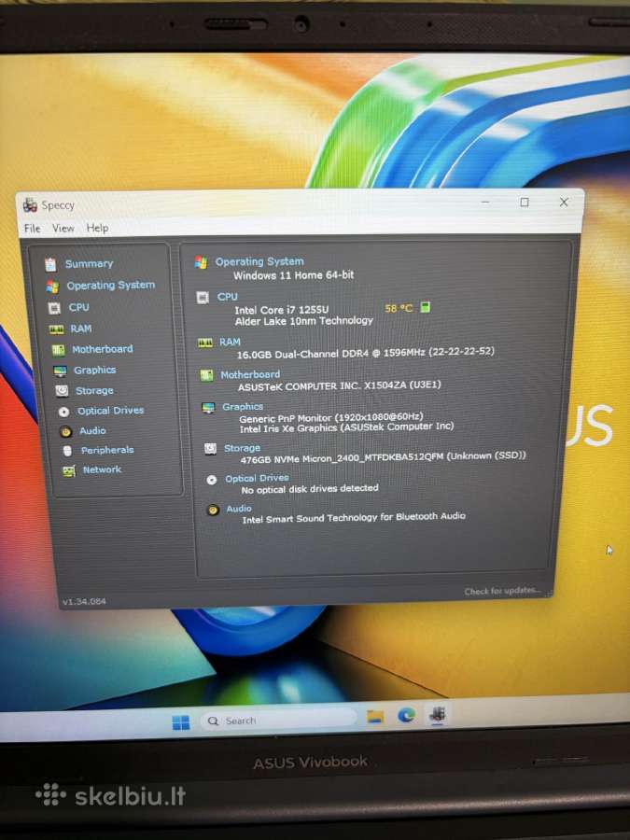
Task: Click the CPU chip icon in sidebar
Action: tap(54, 308)
